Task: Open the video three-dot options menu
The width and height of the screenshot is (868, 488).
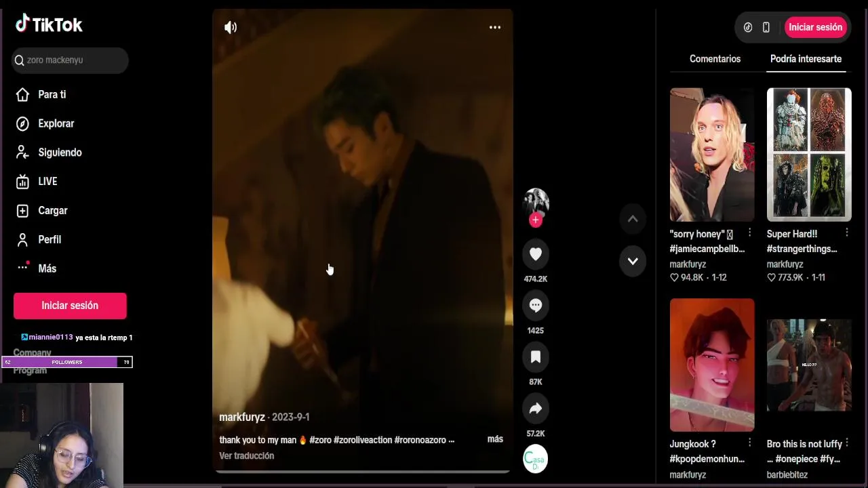Action: point(495,27)
